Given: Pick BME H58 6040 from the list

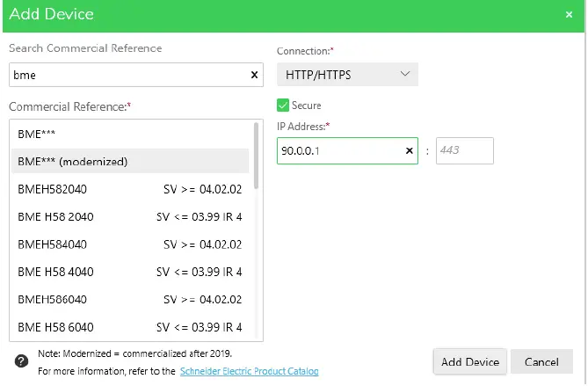Looking at the screenshot, I should tap(130, 327).
